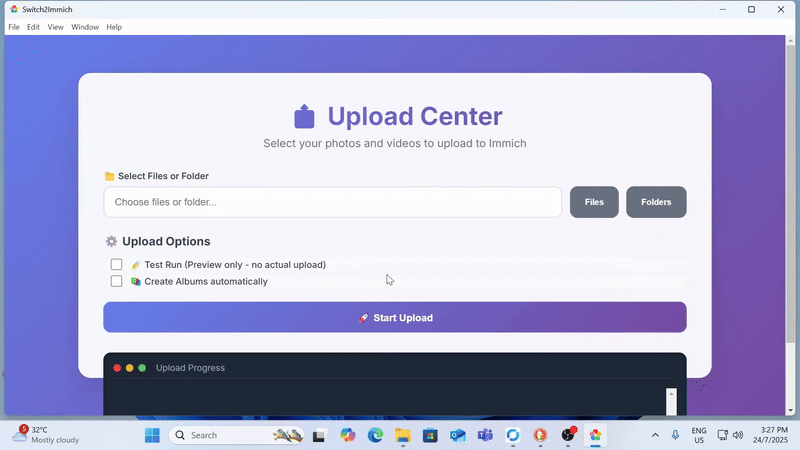Click the microphone tray icon

click(x=675, y=435)
